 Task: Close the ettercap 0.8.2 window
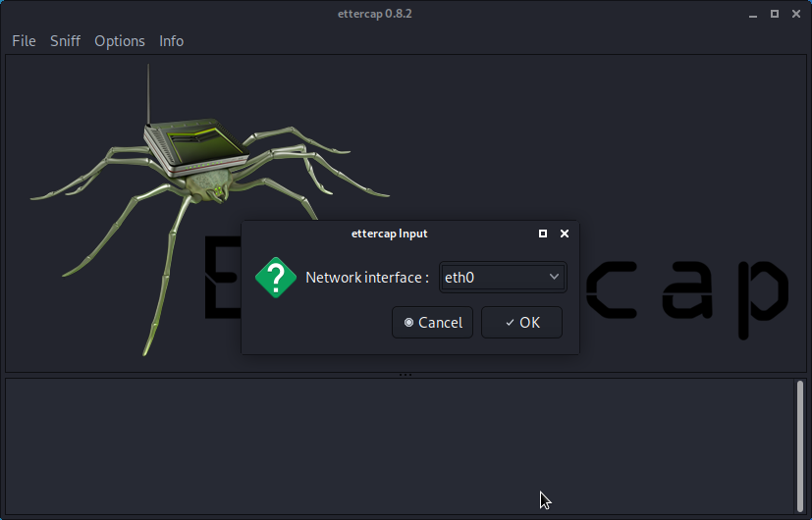pyautogui.click(x=796, y=14)
